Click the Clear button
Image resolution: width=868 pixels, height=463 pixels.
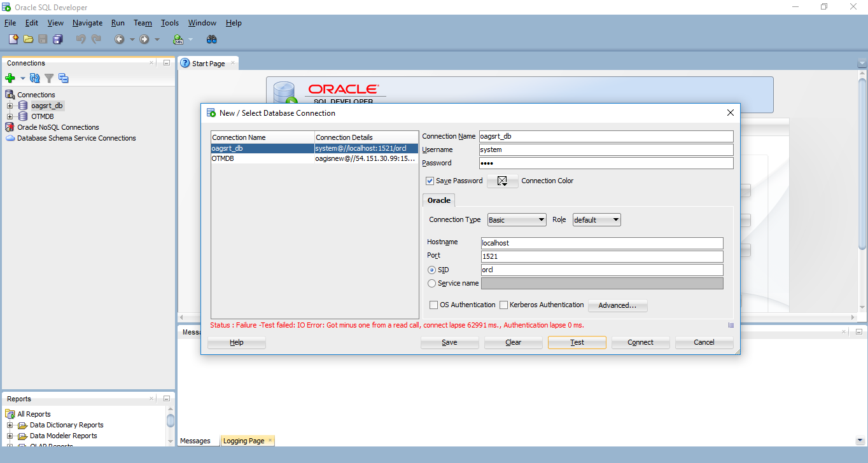(x=514, y=342)
